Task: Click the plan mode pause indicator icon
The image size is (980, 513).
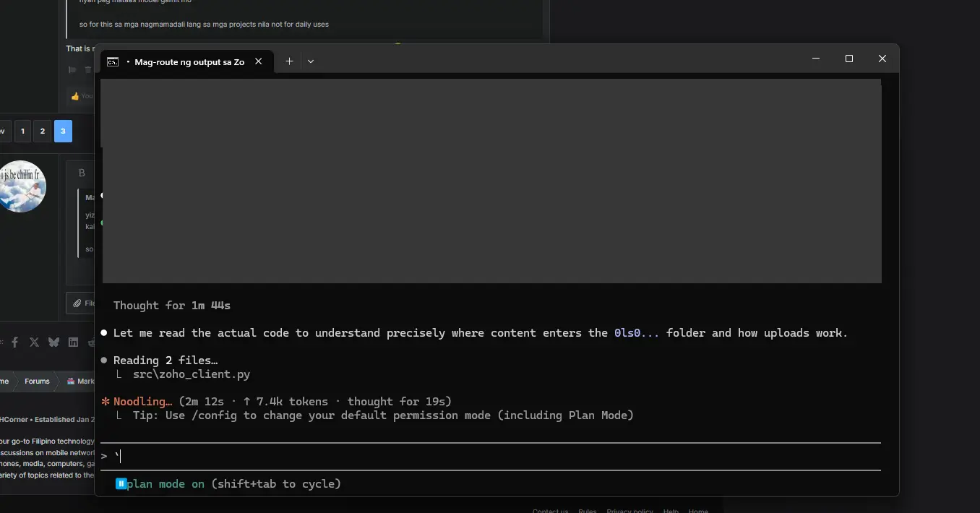Action: [121, 483]
